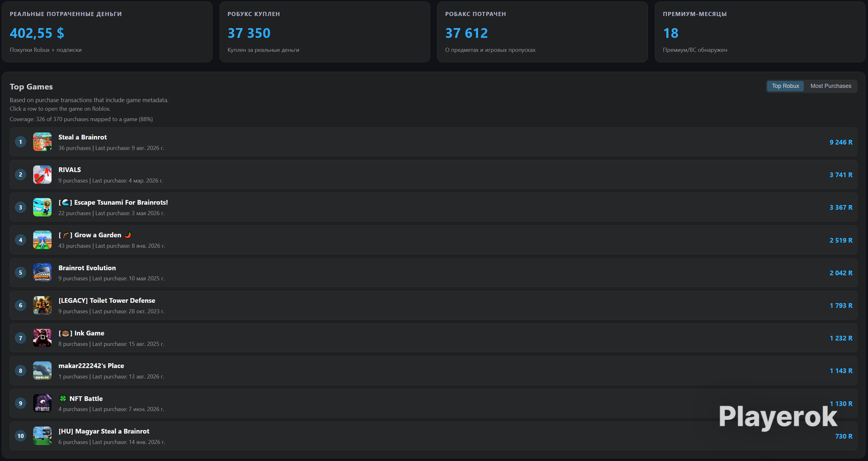This screenshot has height=461, width=868.
Task: Open makar222242's Place title
Action: click(91, 366)
